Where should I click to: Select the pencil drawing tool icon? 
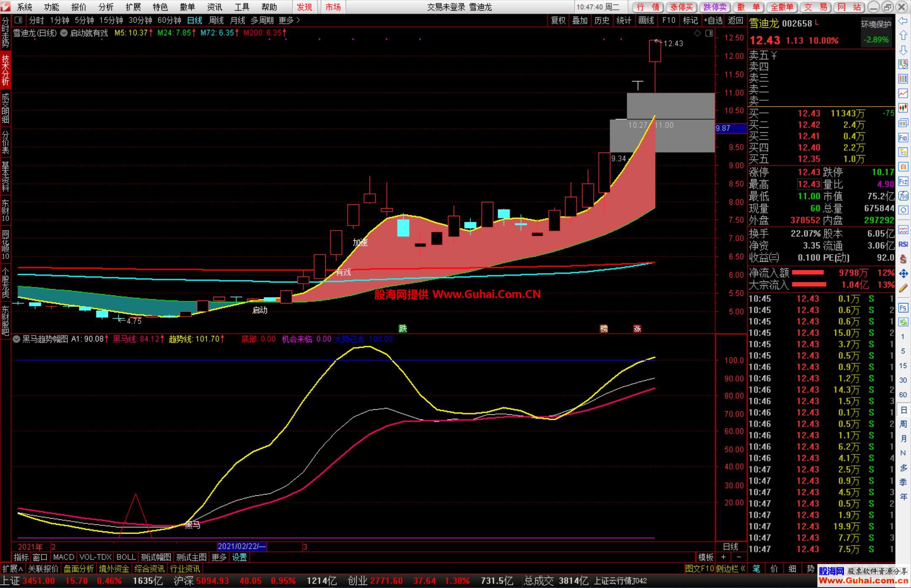tap(903, 288)
